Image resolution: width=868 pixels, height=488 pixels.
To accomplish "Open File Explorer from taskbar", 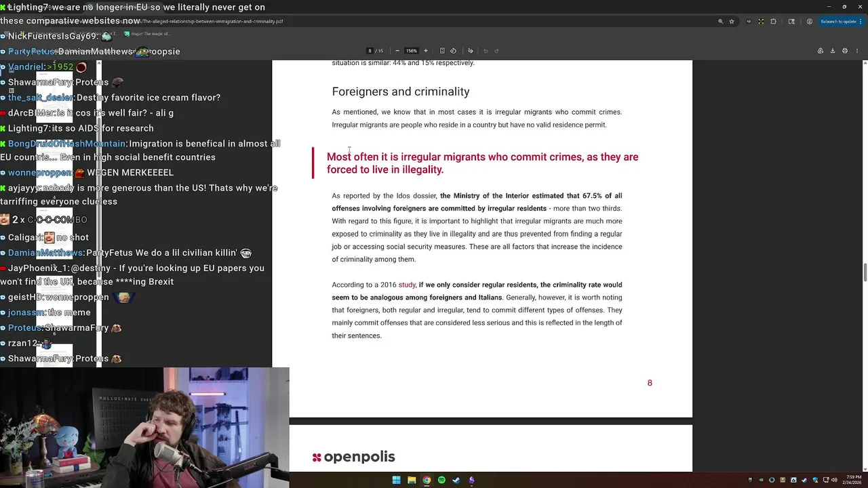I will [x=412, y=480].
